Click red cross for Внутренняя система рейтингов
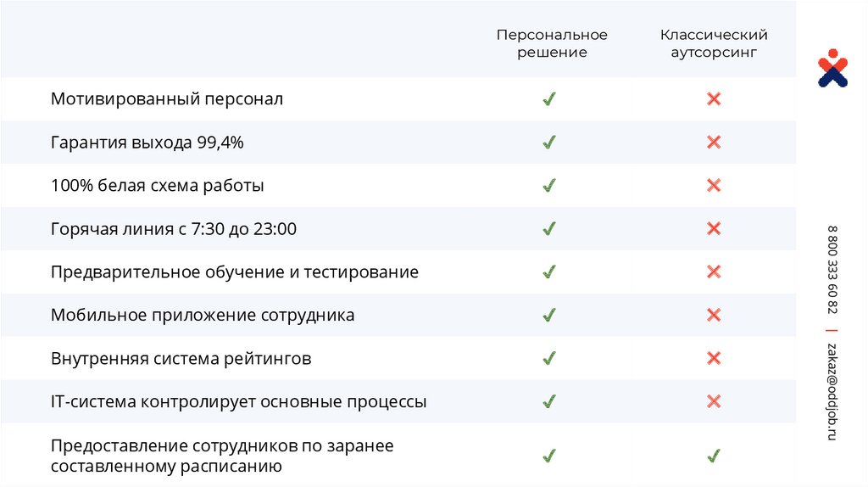Screen dimensions: 868x487 pyautogui.click(x=714, y=358)
